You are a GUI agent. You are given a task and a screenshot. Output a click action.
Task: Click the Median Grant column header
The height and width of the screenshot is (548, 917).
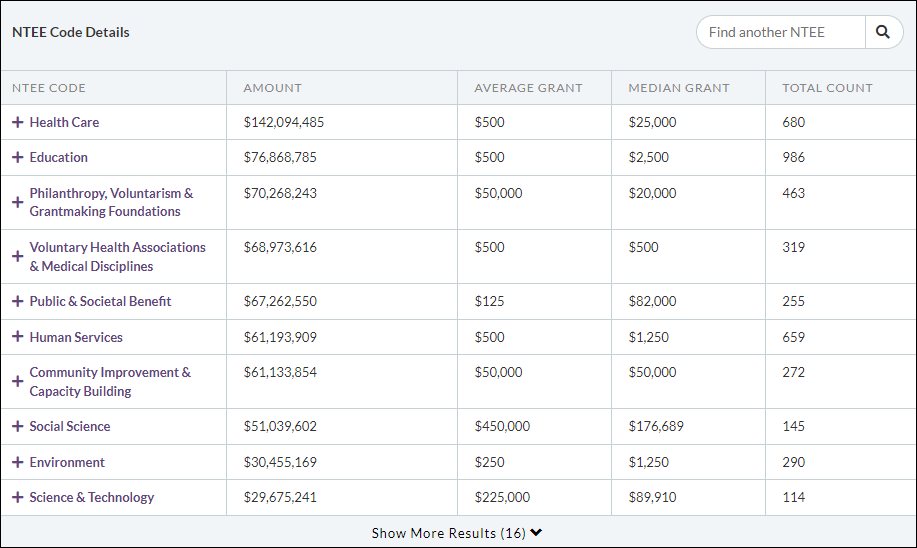point(679,88)
